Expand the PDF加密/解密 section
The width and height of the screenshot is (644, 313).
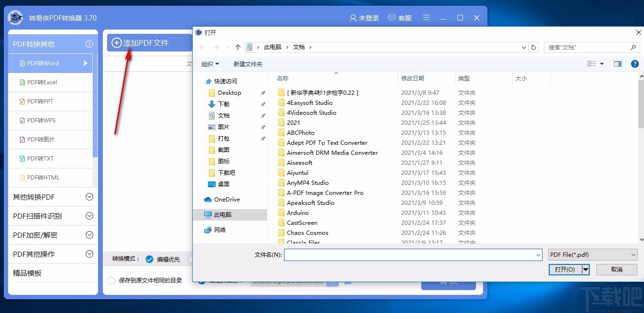click(x=52, y=235)
